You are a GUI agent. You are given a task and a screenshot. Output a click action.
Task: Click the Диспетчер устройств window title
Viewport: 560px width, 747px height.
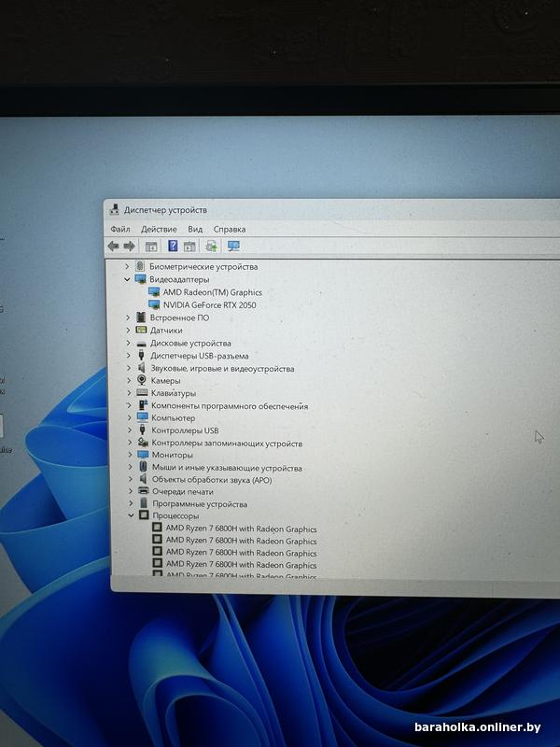165,209
